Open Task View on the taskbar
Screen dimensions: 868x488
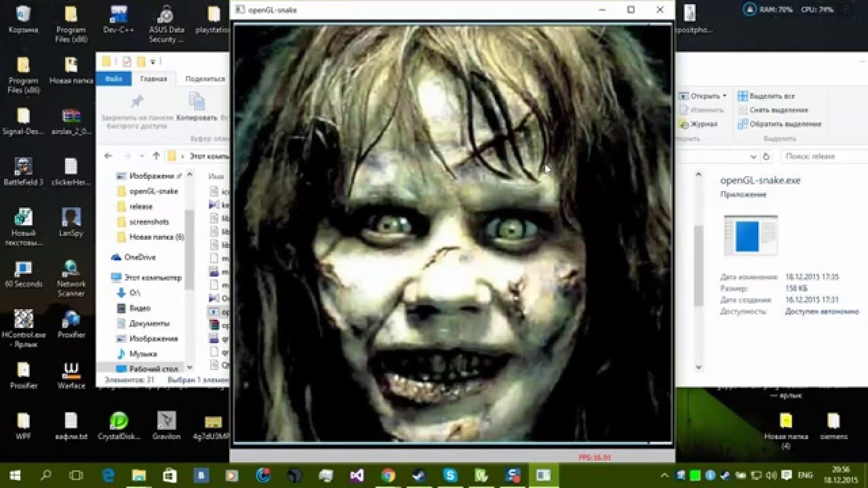(x=77, y=475)
